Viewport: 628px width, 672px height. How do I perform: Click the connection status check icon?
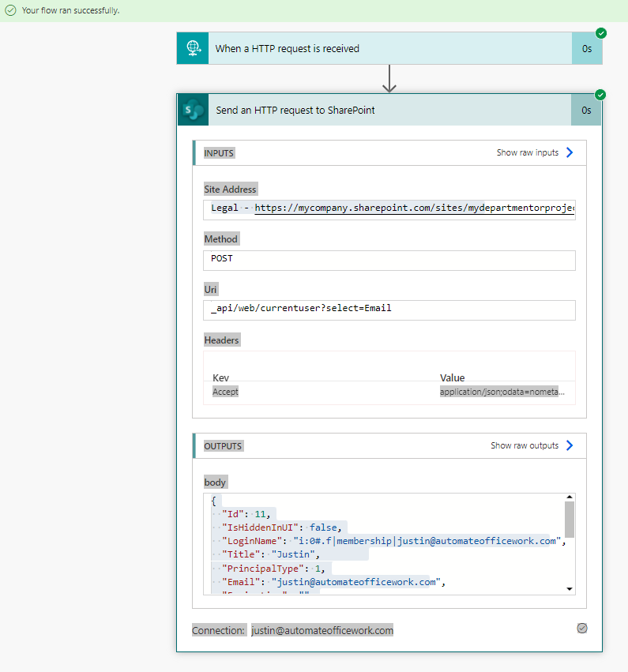pyautogui.click(x=582, y=628)
